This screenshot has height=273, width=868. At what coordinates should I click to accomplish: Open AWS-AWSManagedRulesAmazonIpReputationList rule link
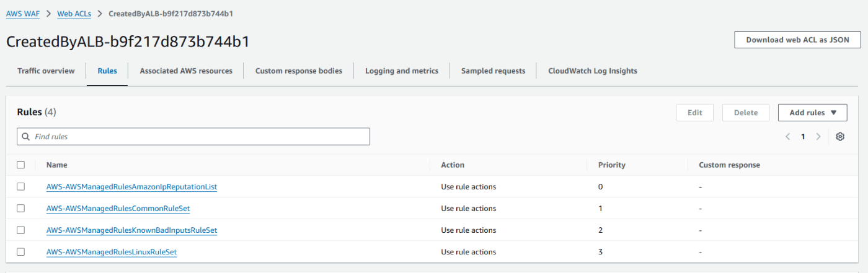(131, 186)
